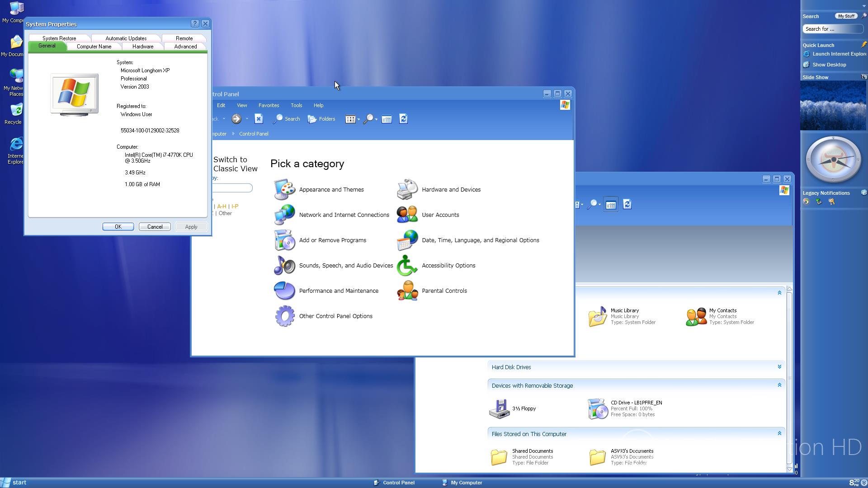Click the Other Control Panel Options gear icon
Image resolution: width=868 pixels, height=488 pixels.
(x=284, y=316)
